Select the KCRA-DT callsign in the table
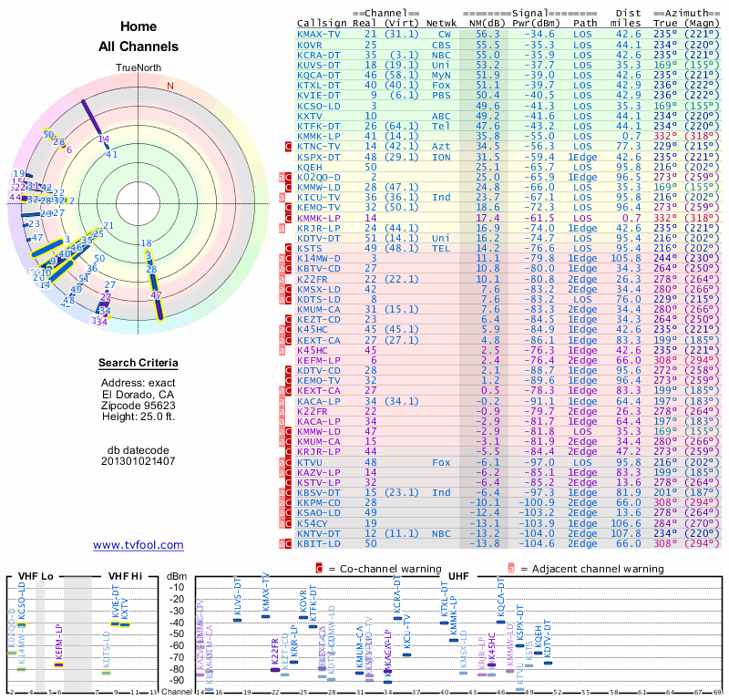The width and height of the screenshot is (729, 700). tap(319, 55)
